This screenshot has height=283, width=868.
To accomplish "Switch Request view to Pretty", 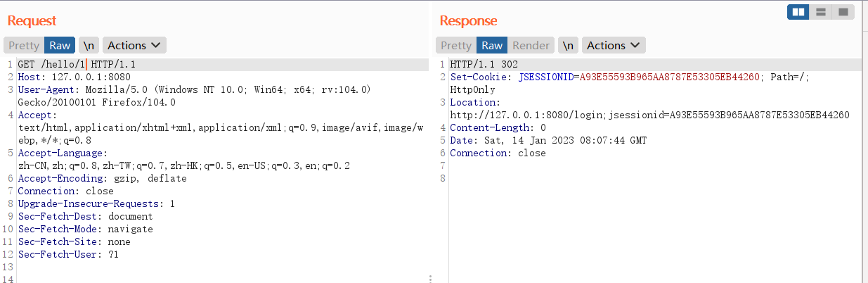I will point(24,45).
